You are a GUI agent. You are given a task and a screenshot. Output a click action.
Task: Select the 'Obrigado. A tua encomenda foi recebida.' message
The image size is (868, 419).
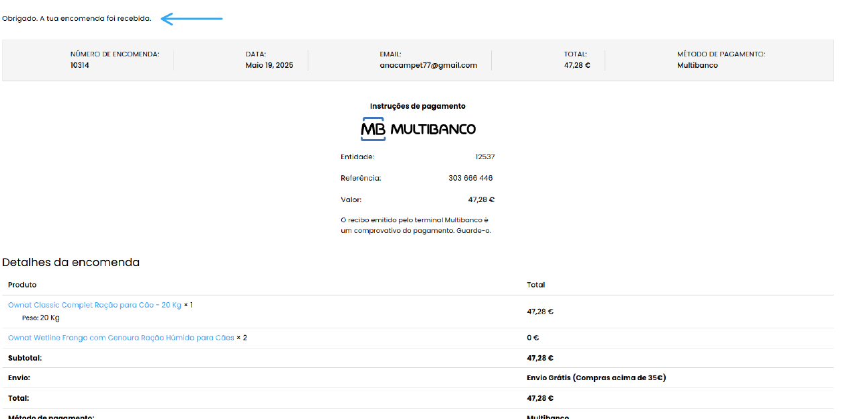pyautogui.click(x=77, y=19)
